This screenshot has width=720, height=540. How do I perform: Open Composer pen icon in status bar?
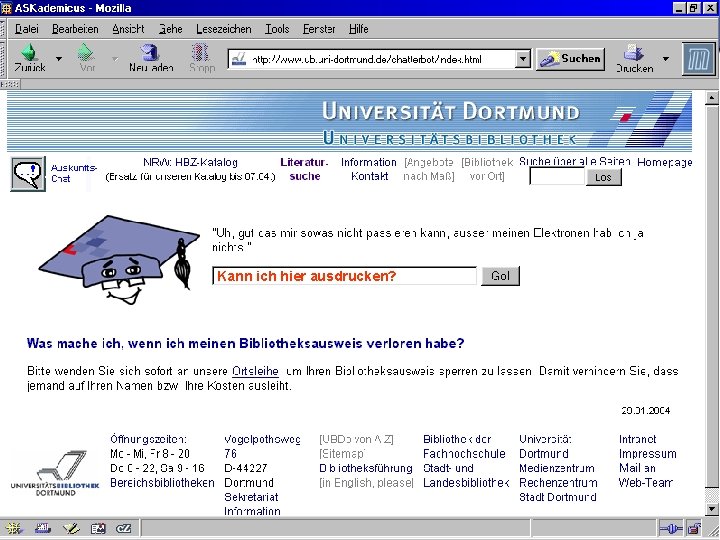[x=71, y=529]
